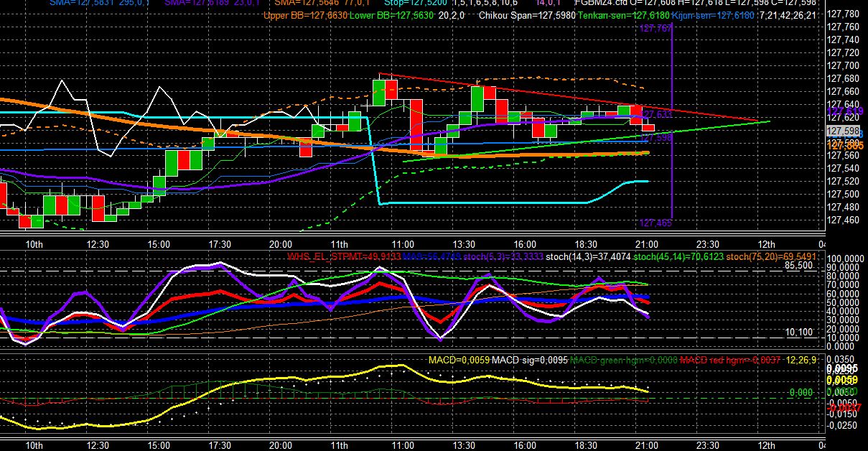868x451 pixels.
Task: Click 11th on the price chart time axis
Action: tap(340, 244)
